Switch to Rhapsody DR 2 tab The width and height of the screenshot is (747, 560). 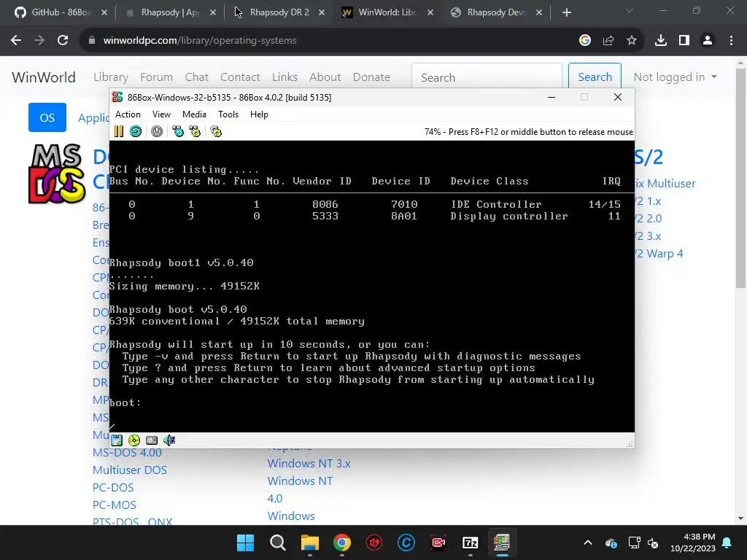(279, 12)
